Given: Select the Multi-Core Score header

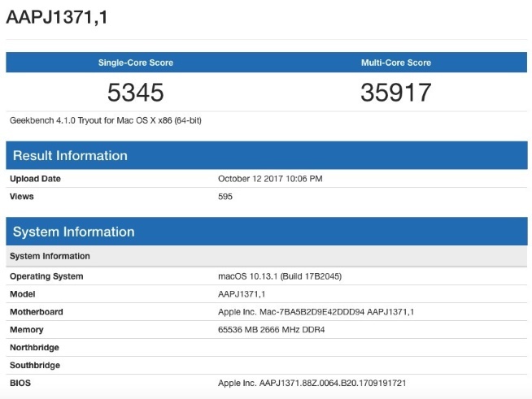Looking at the screenshot, I should pyautogui.click(x=395, y=63).
